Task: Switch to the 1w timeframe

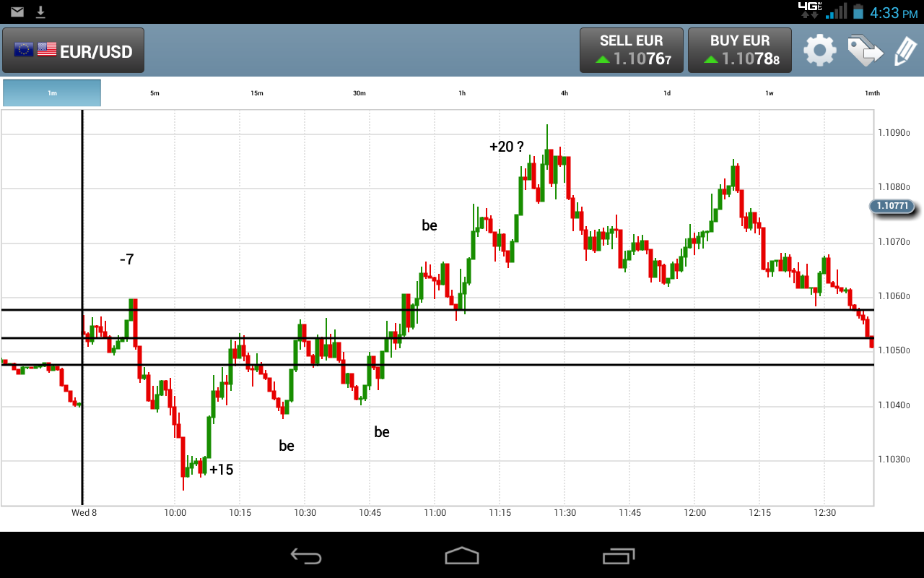Action: (770, 93)
